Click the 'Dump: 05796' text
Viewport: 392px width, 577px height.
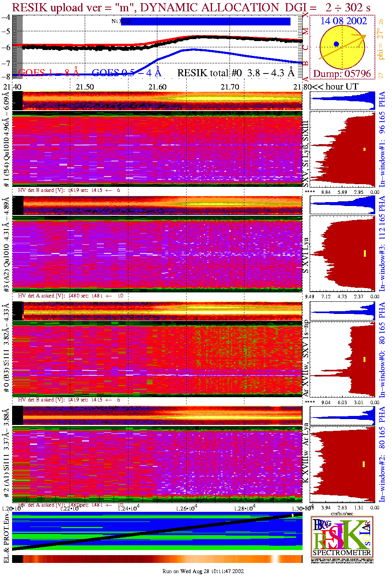(x=342, y=74)
